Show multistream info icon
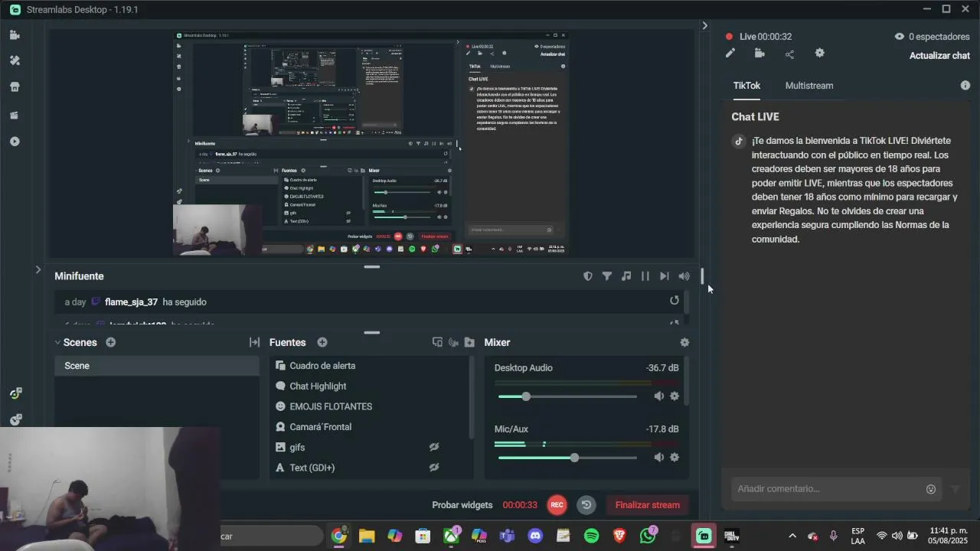This screenshot has height=551, width=980. point(965,86)
